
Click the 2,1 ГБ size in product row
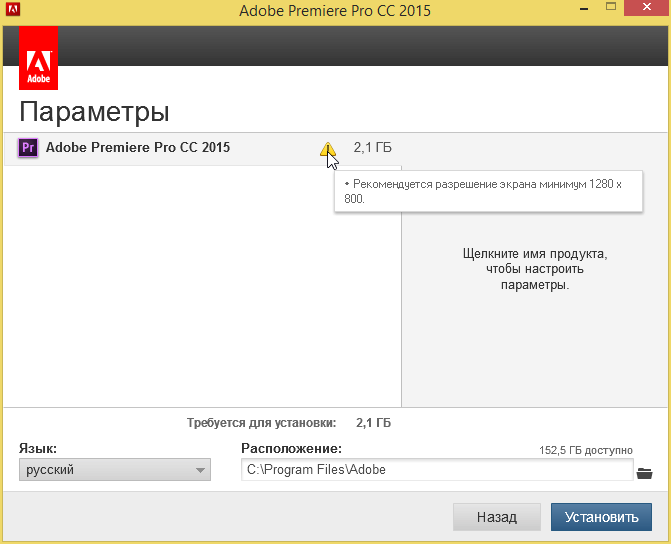click(372, 147)
